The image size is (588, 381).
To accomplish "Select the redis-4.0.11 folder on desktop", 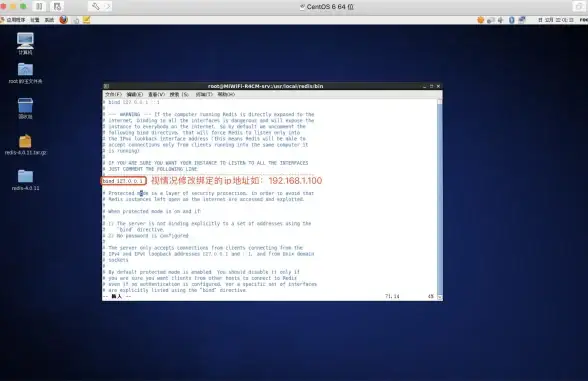I will (26, 180).
